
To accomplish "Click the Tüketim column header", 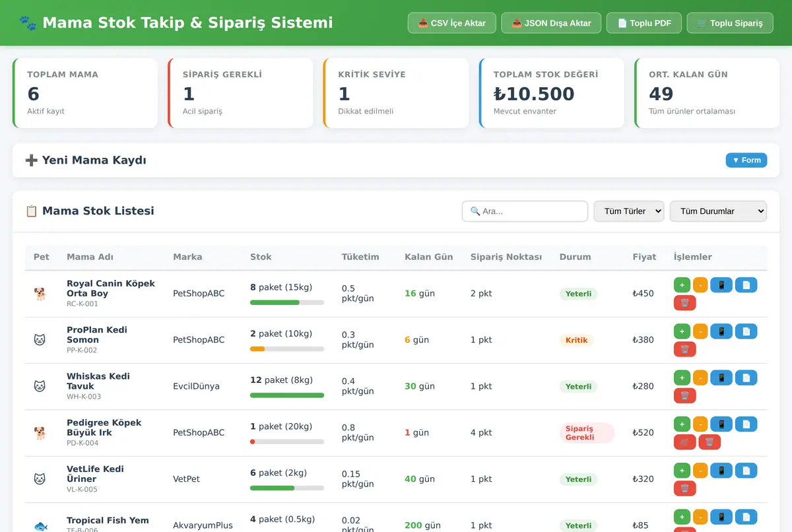I will 360,257.
